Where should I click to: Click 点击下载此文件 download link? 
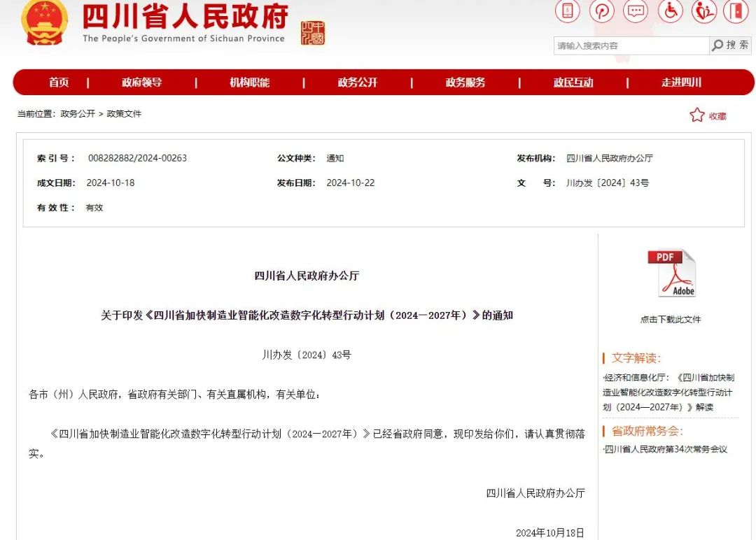[671, 320]
